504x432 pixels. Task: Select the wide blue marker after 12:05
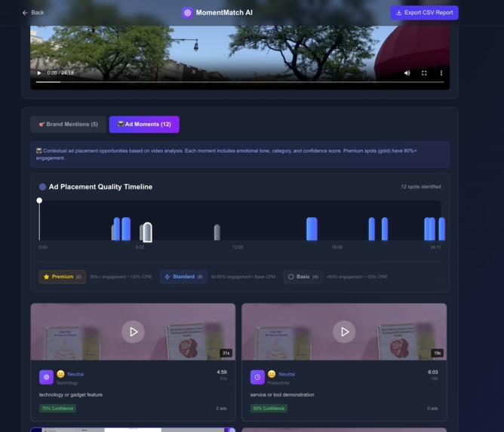pos(312,228)
